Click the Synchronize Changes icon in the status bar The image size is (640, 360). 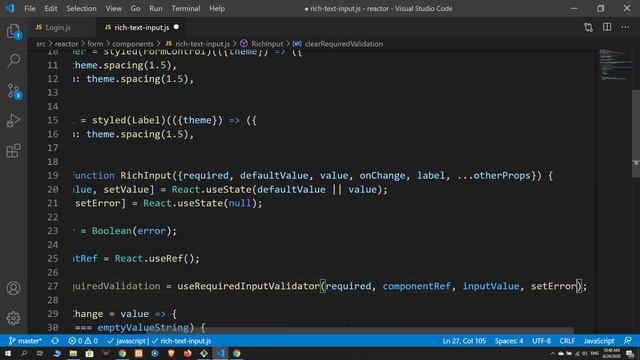coord(55,341)
